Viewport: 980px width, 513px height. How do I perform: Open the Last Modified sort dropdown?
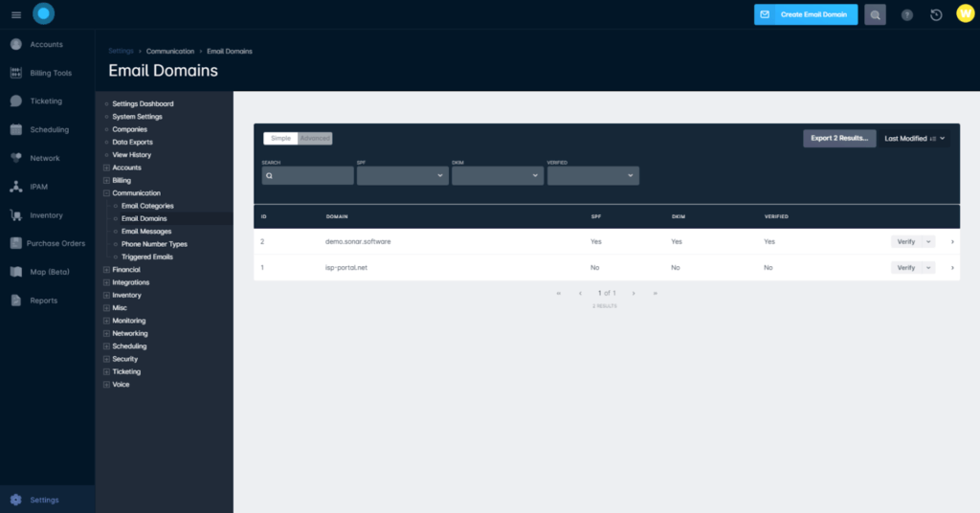point(914,139)
